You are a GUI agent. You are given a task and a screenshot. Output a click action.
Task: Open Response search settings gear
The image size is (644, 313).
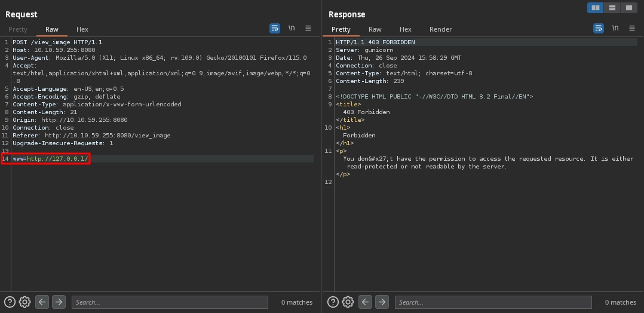pos(348,302)
